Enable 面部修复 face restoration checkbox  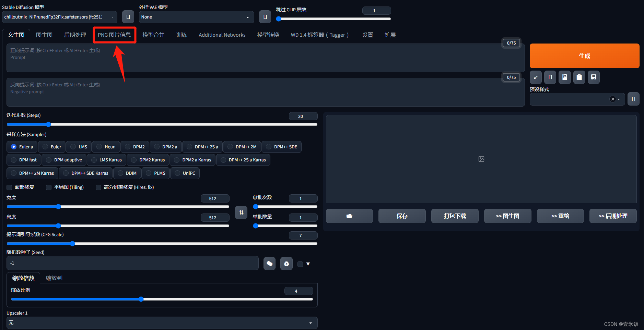9,187
